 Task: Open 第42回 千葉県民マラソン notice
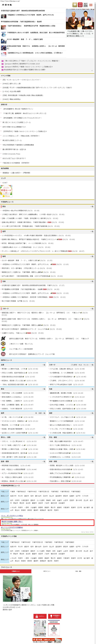18,109
